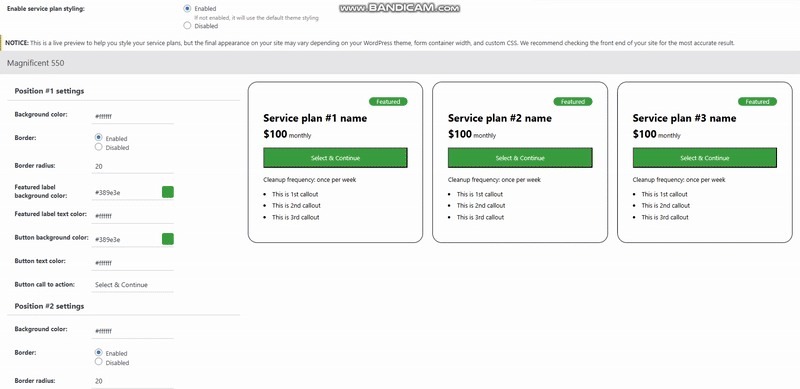Open Featured label background color swatch

(168, 192)
